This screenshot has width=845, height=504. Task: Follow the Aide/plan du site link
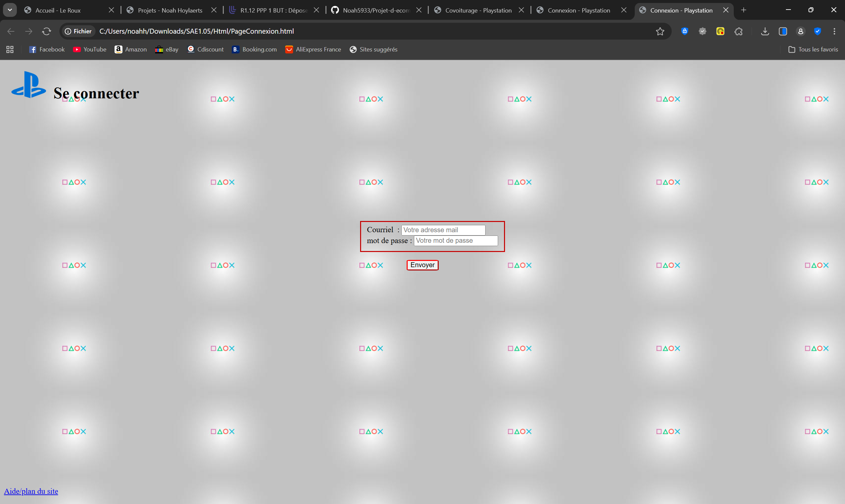point(31,491)
